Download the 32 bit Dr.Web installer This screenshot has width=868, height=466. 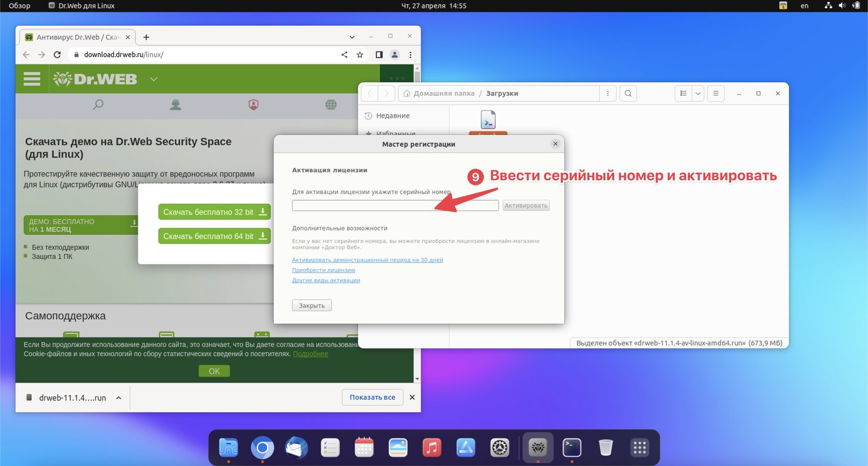click(x=214, y=212)
